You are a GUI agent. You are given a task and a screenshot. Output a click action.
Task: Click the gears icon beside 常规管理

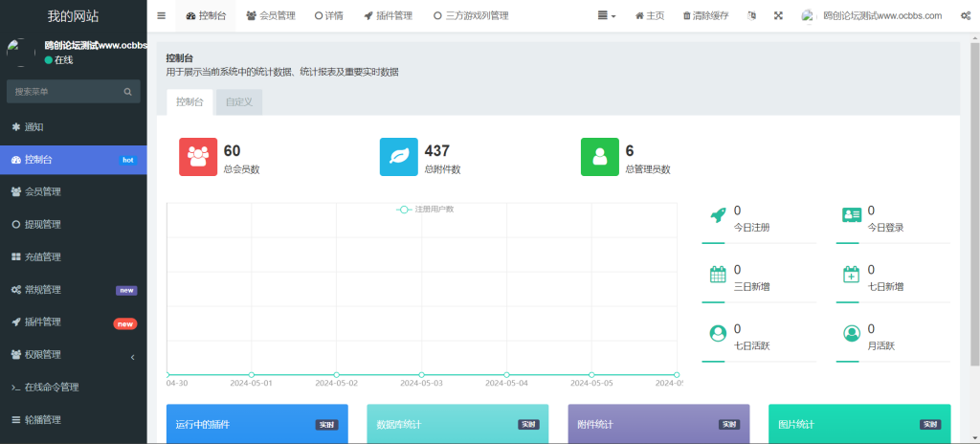(x=16, y=290)
